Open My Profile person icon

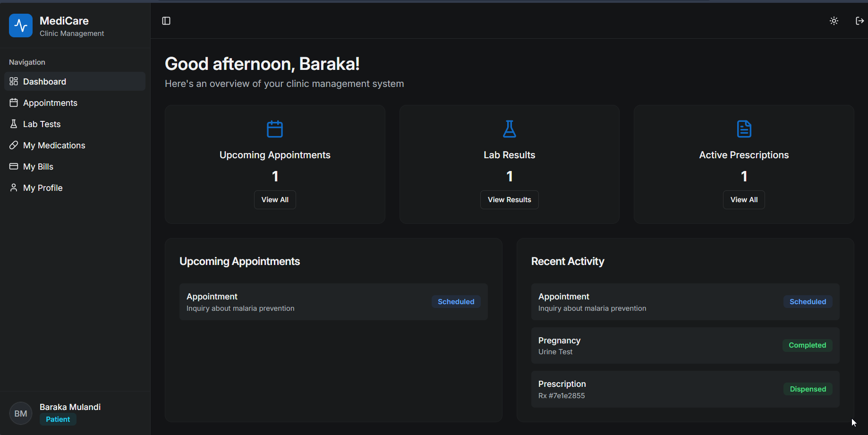[14, 188]
